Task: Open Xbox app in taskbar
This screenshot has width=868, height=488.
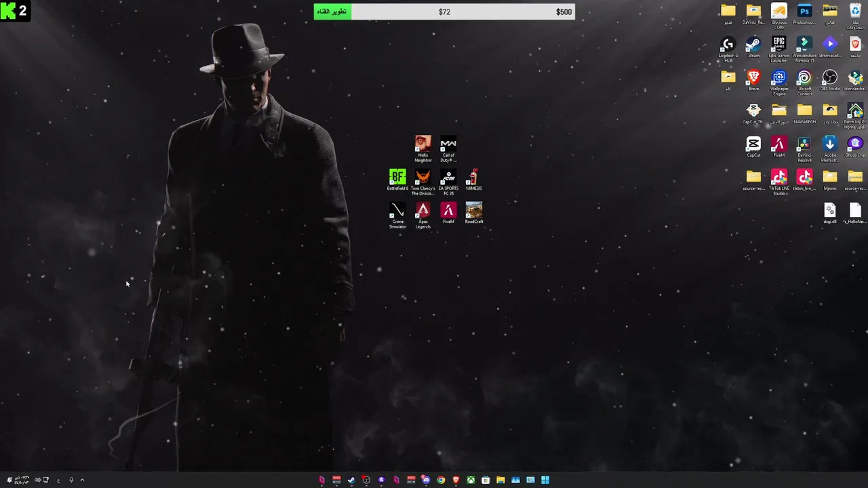Action: (471, 480)
